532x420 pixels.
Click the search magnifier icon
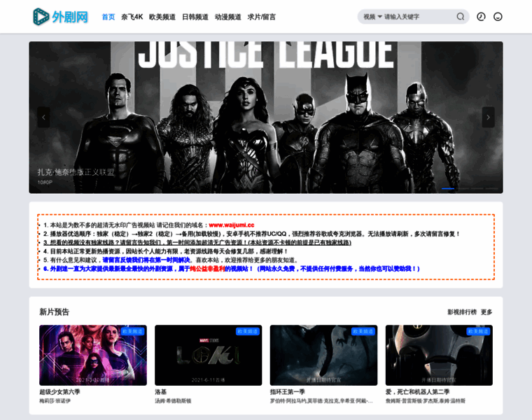point(460,17)
